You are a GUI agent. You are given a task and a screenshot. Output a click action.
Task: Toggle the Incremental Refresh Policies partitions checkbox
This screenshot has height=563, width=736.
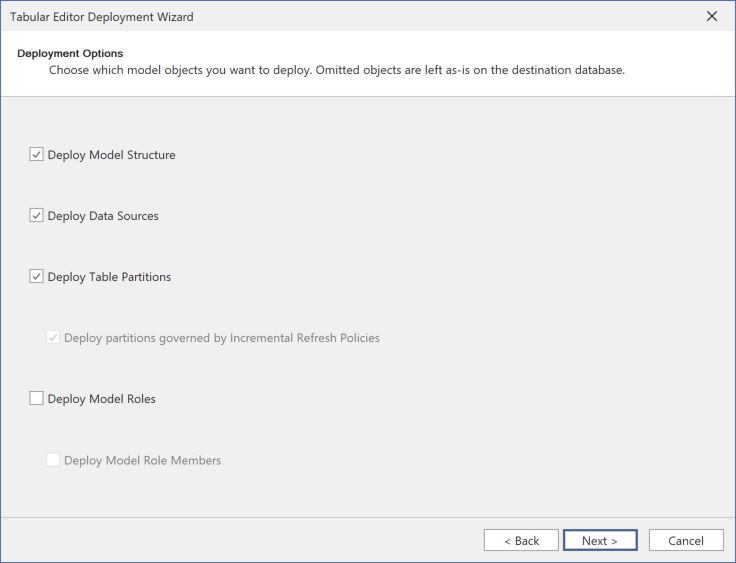[x=53, y=338]
